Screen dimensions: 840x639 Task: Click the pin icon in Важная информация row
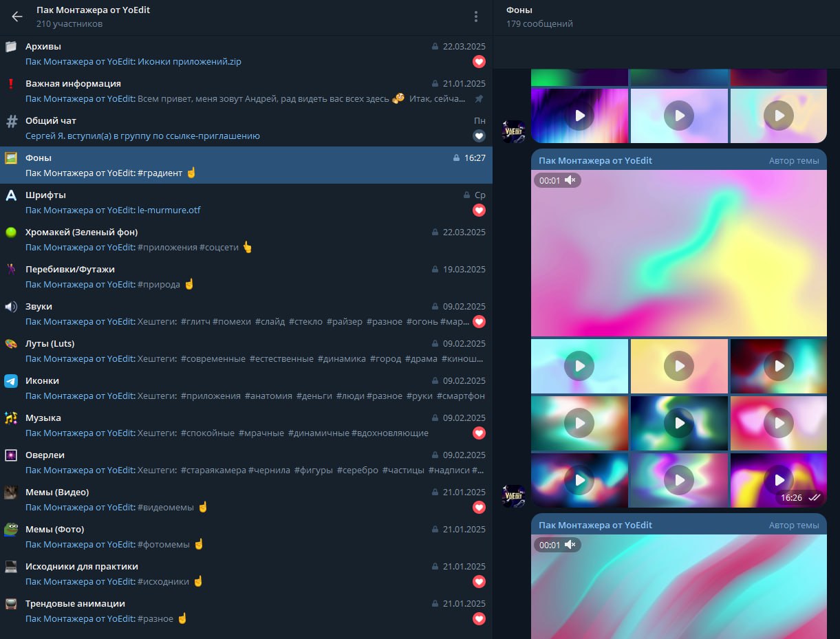(x=480, y=99)
